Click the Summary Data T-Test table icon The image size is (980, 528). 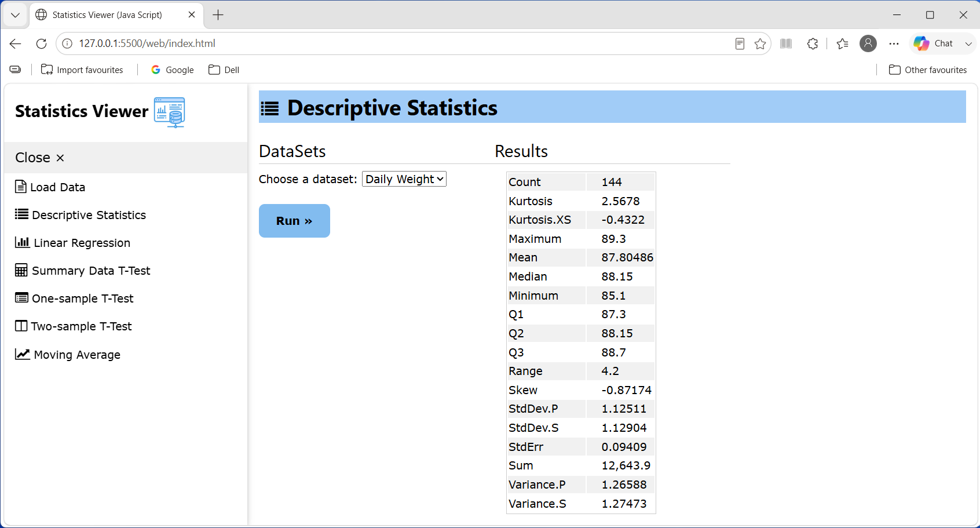coord(21,270)
